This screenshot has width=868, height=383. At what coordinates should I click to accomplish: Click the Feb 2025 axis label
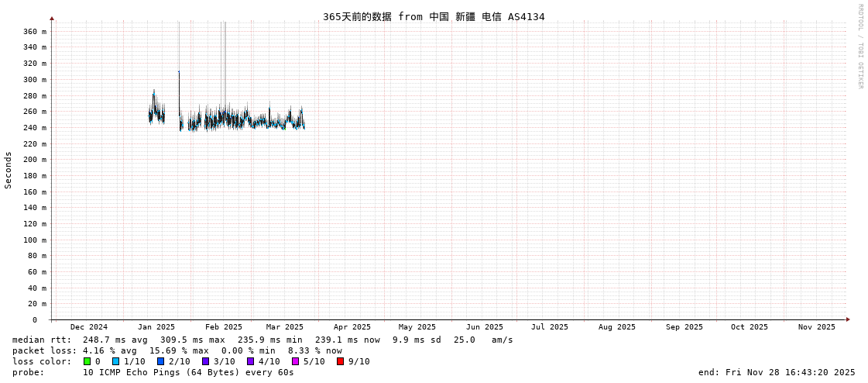(224, 327)
